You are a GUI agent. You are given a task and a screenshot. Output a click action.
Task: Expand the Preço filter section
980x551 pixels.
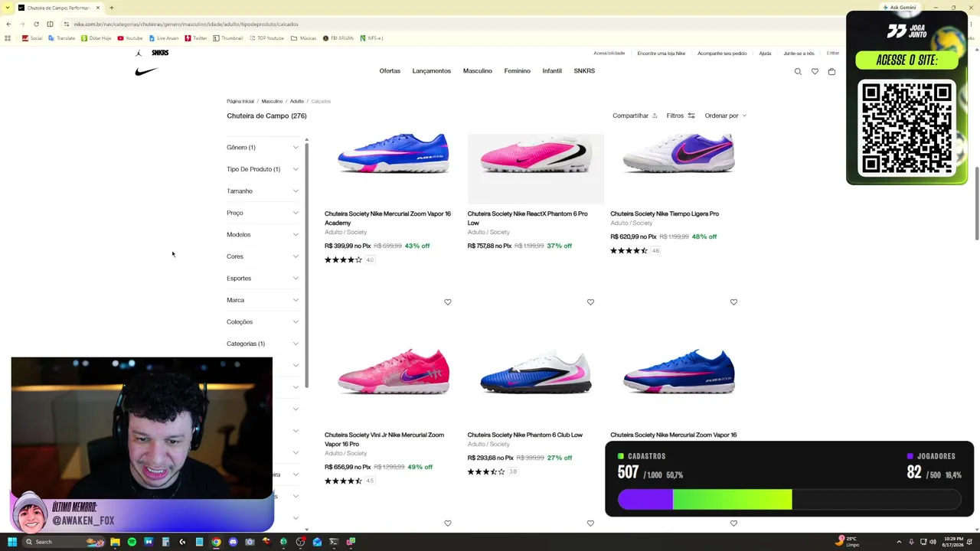tap(263, 213)
